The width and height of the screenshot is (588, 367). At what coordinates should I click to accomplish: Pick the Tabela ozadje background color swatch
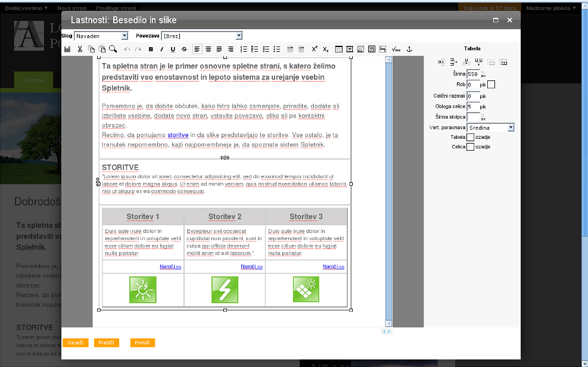[470, 137]
